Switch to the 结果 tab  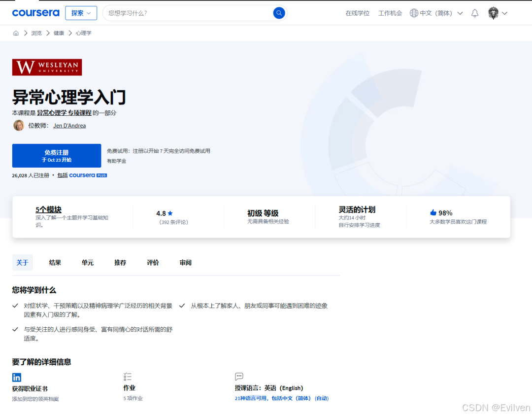click(55, 263)
